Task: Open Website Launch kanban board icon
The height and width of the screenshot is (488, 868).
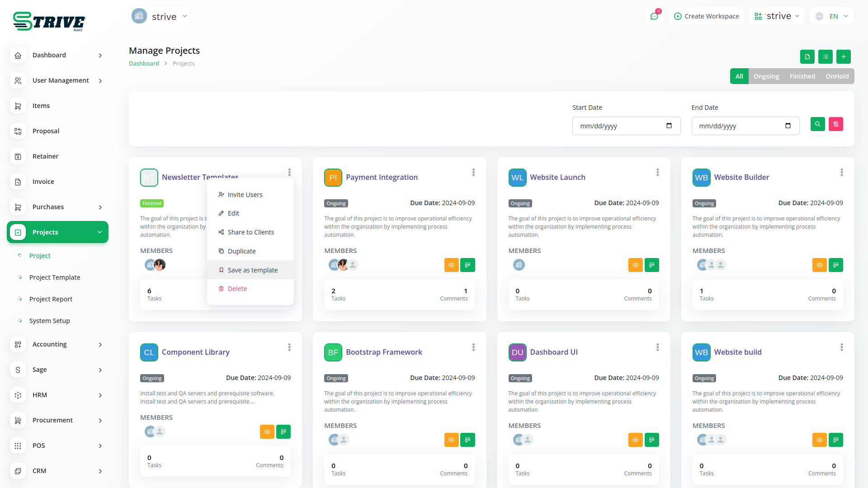Action: coord(651,265)
